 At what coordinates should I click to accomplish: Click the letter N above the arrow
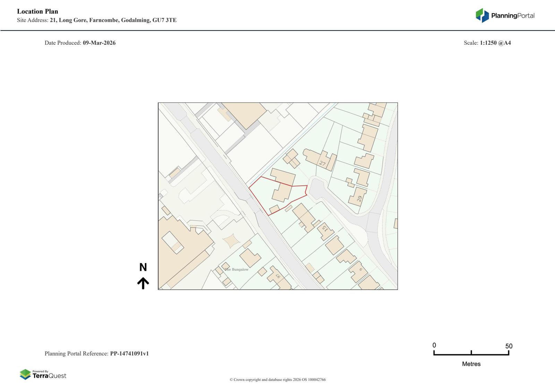[143, 267]
